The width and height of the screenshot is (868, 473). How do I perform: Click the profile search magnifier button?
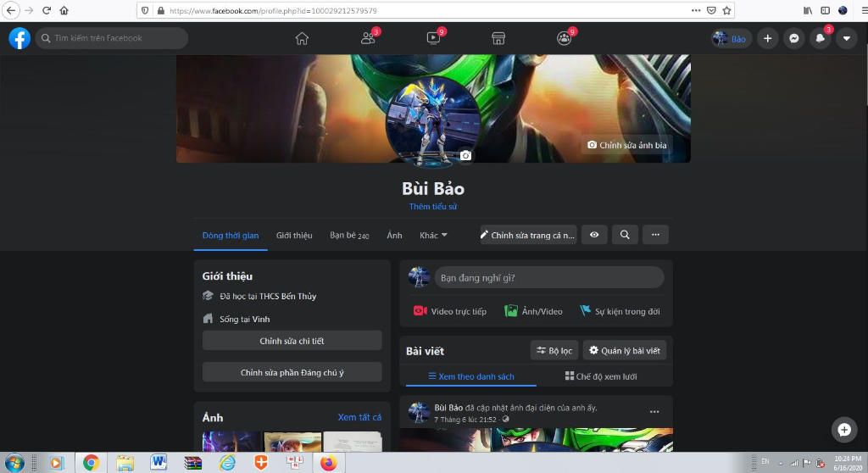coord(625,235)
